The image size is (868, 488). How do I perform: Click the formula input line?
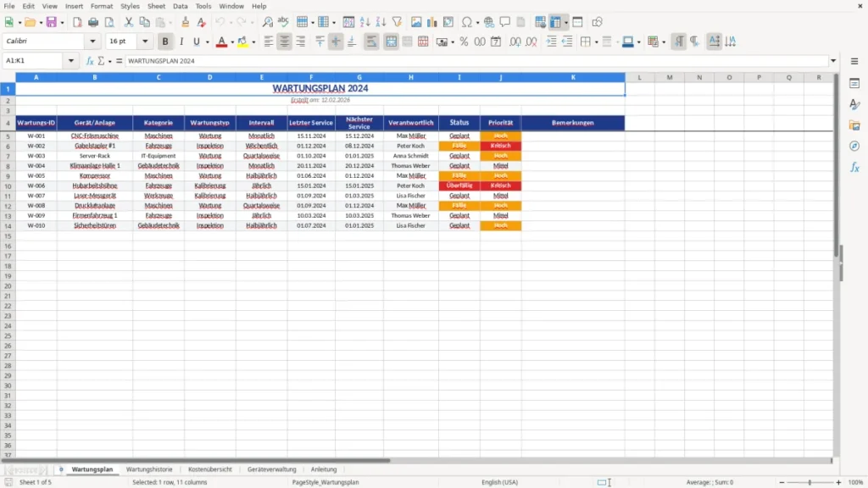click(476, 61)
